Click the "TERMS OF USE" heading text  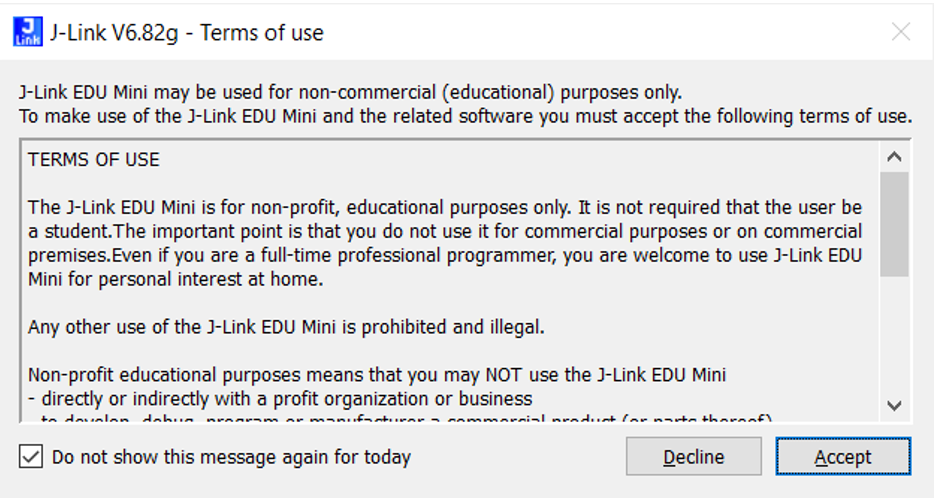(x=94, y=160)
